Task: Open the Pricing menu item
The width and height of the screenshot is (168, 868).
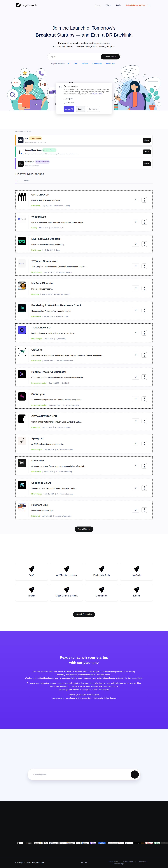Action: click(x=108, y=5)
